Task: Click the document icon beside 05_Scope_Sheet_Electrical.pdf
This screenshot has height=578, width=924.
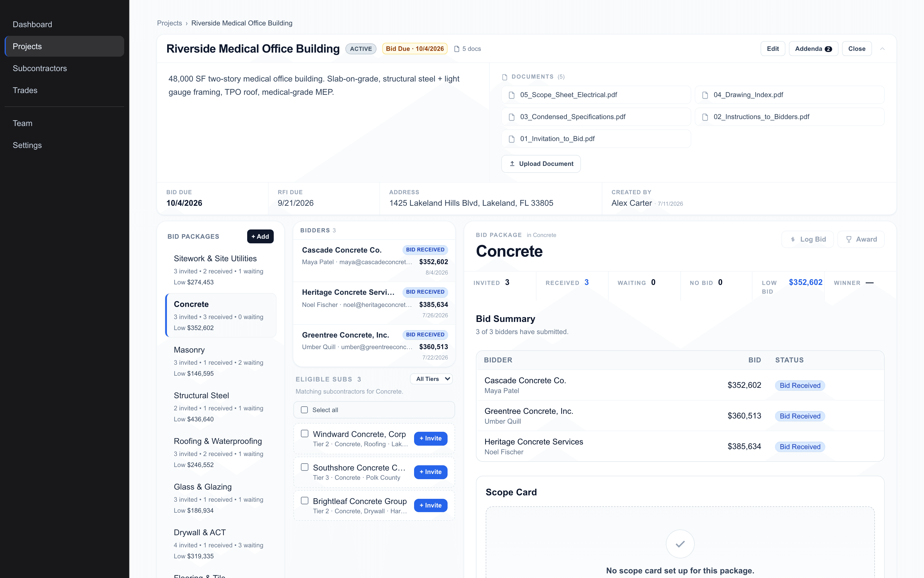Action: coord(512,95)
